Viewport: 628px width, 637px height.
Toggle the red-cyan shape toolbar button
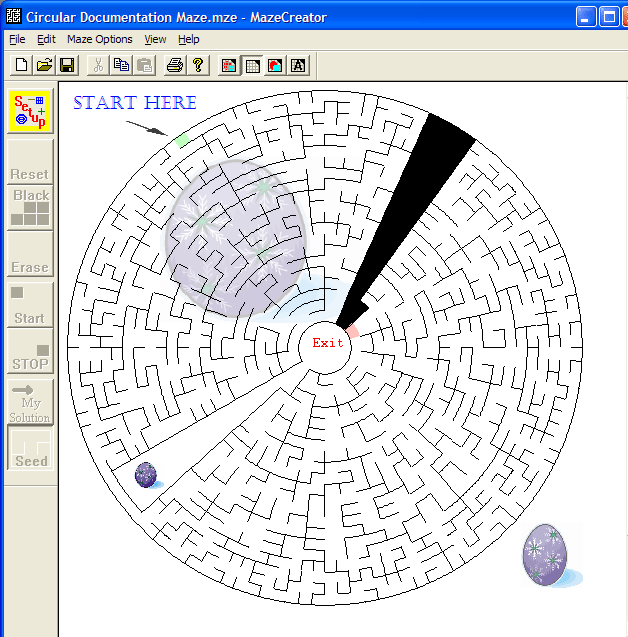[x=275, y=65]
